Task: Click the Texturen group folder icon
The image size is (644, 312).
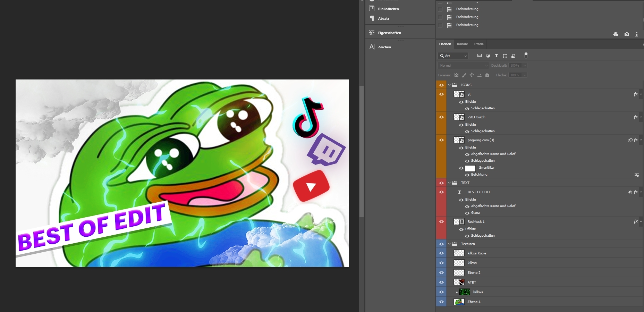Action: point(455,244)
